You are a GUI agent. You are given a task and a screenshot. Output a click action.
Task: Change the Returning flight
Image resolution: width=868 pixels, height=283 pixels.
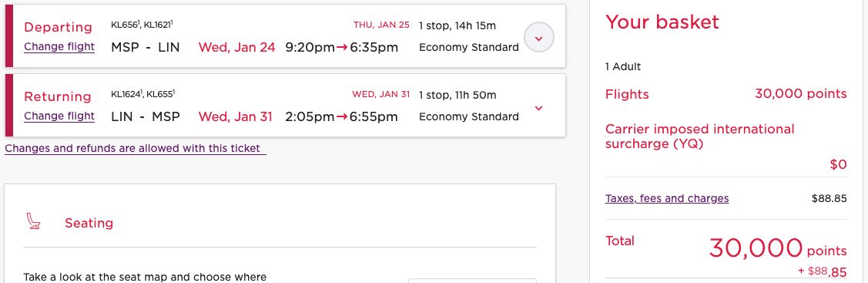[59, 116]
